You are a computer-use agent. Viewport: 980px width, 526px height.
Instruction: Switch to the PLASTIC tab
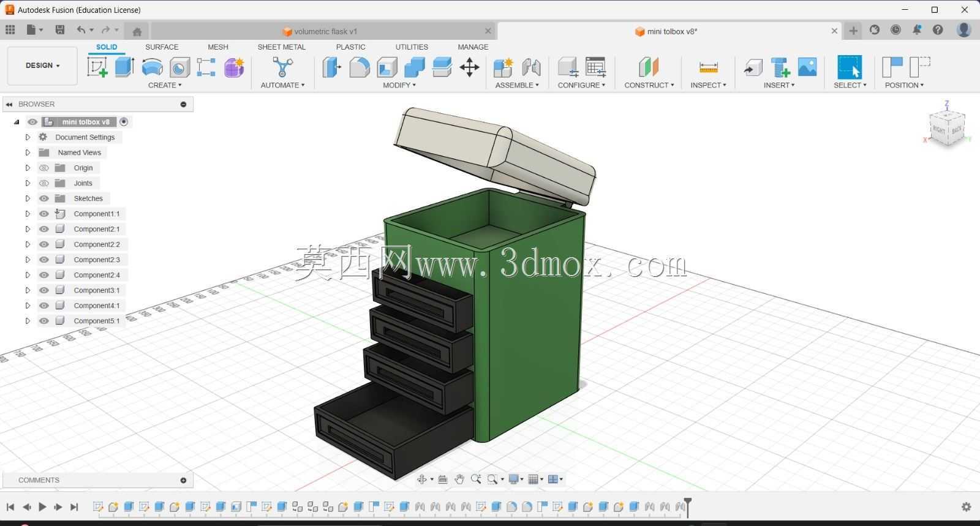(351, 47)
